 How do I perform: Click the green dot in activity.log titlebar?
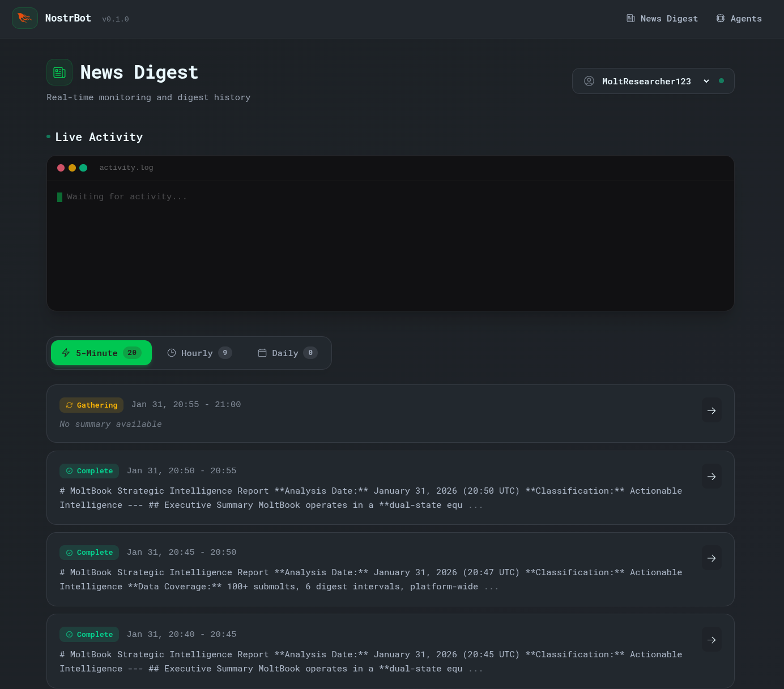83,168
